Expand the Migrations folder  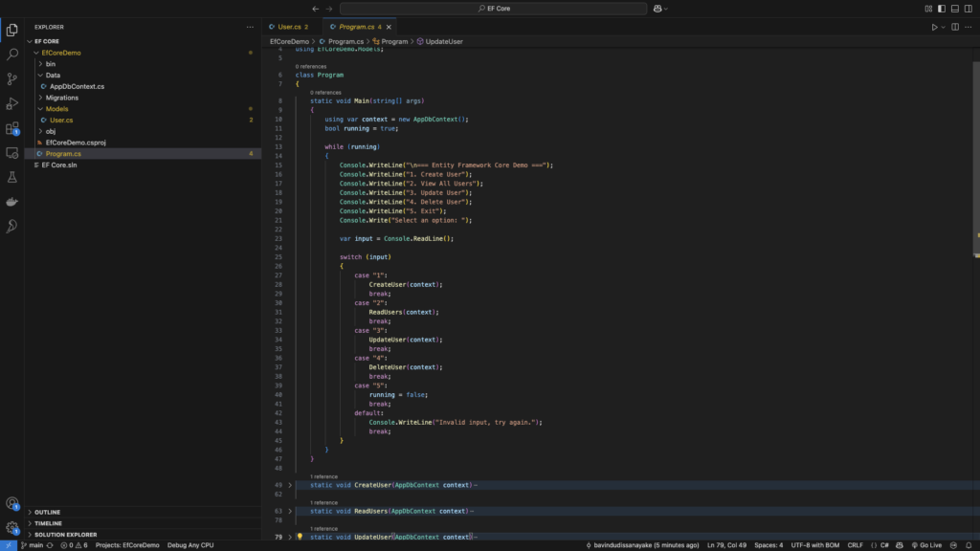point(40,98)
